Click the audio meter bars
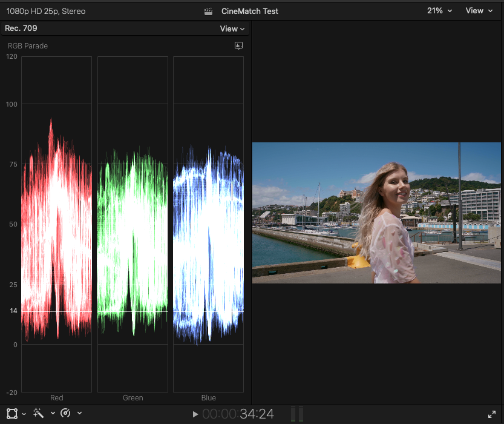 (297, 414)
